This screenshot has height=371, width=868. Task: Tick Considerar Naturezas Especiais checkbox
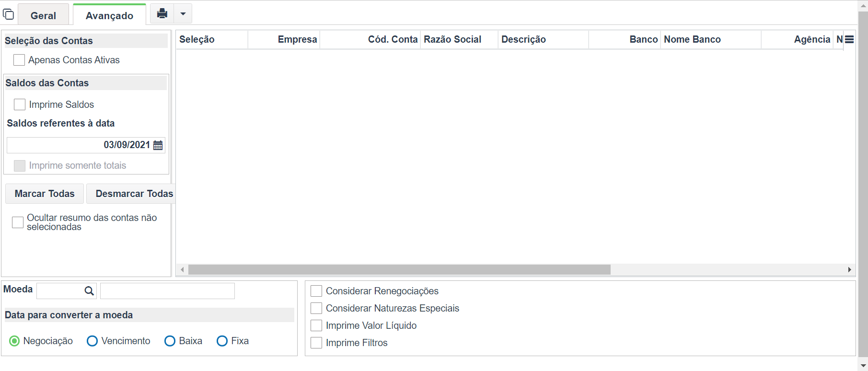[316, 308]
